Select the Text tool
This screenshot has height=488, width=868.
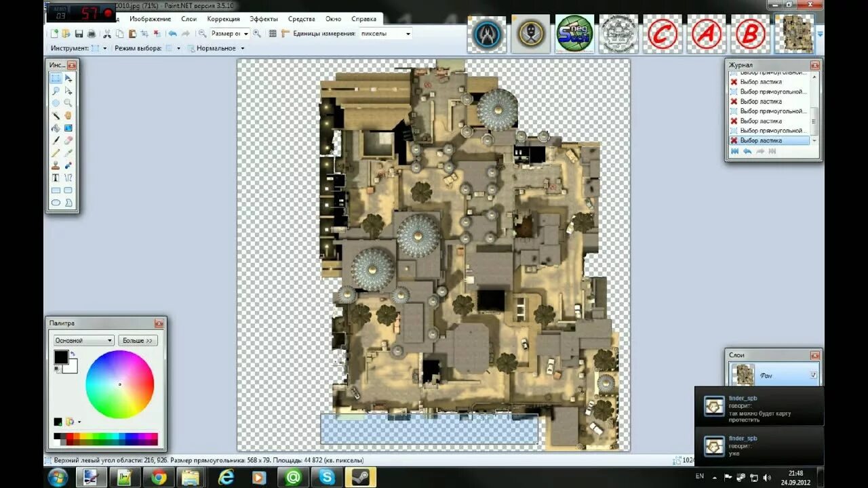(56, 178)
